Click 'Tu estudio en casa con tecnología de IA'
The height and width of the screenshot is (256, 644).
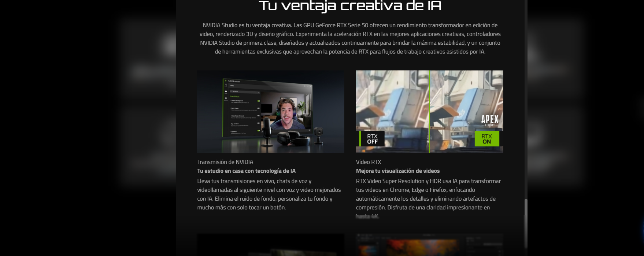pos(246,171)
